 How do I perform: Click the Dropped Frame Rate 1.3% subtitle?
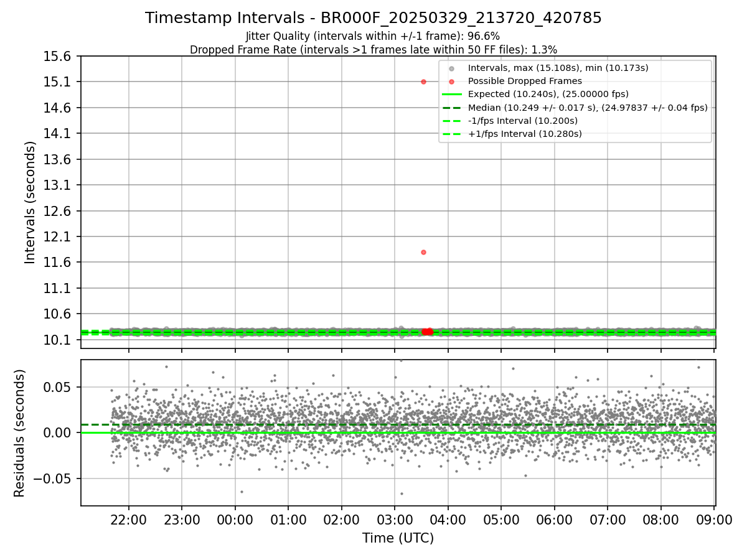click(374, 50)
